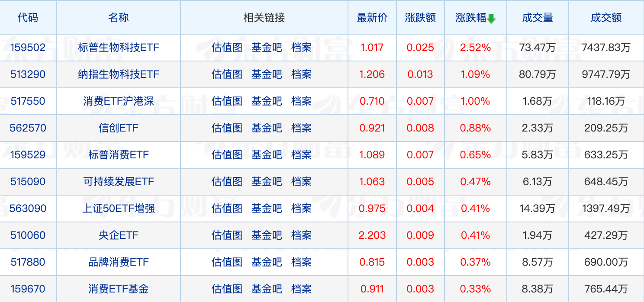Open 档案 for 信创ETF

[301, 128]
